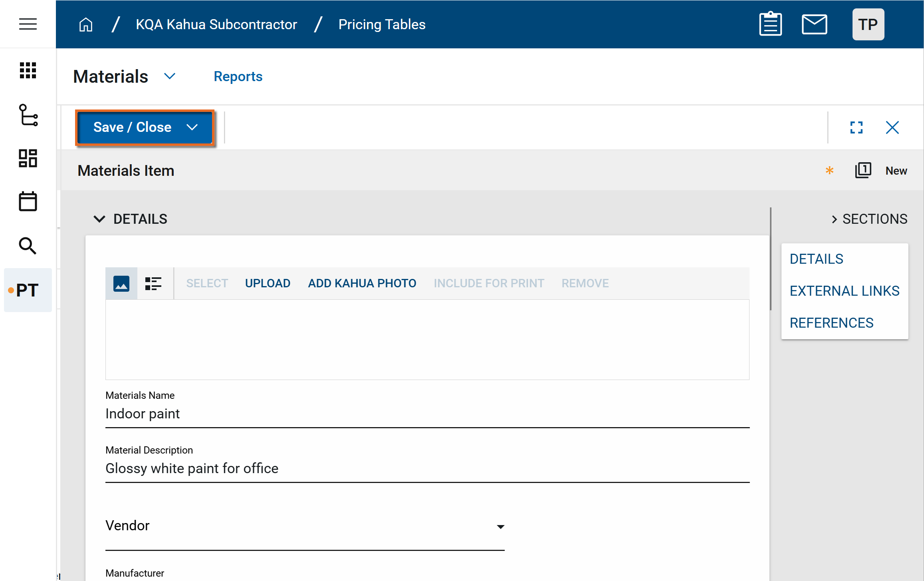Click the search magnifier icon
The height and width of the screenshot is (581, 924).
(28, 245)
